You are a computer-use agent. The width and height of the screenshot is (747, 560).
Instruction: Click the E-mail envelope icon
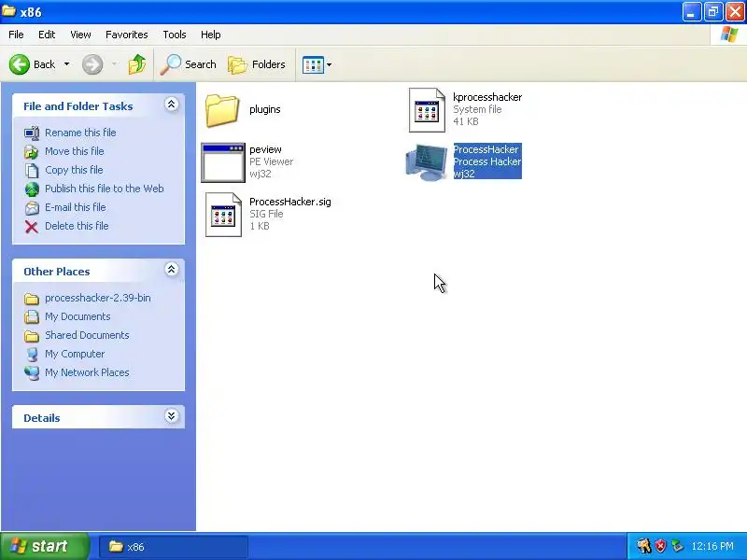[x=32, y=207]
